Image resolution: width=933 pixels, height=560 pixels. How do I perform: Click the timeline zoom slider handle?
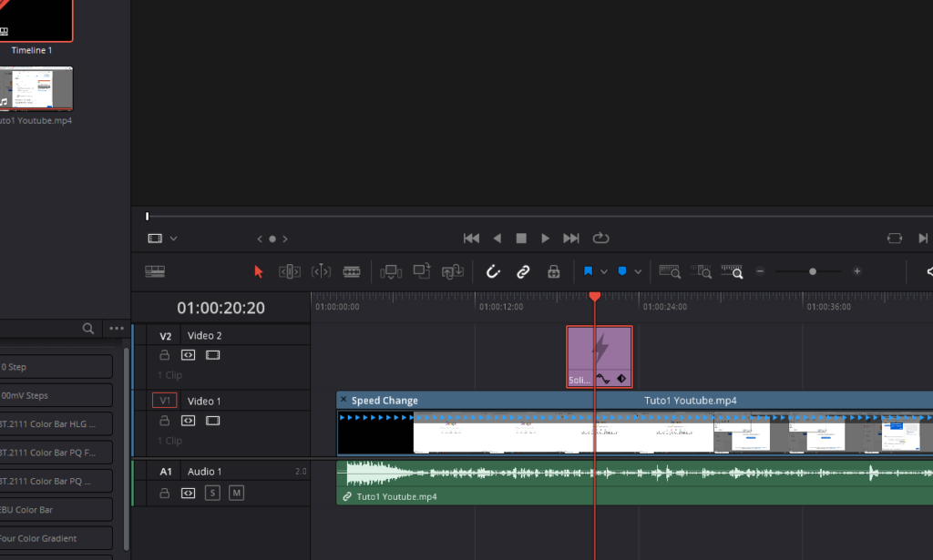(812, 271)
